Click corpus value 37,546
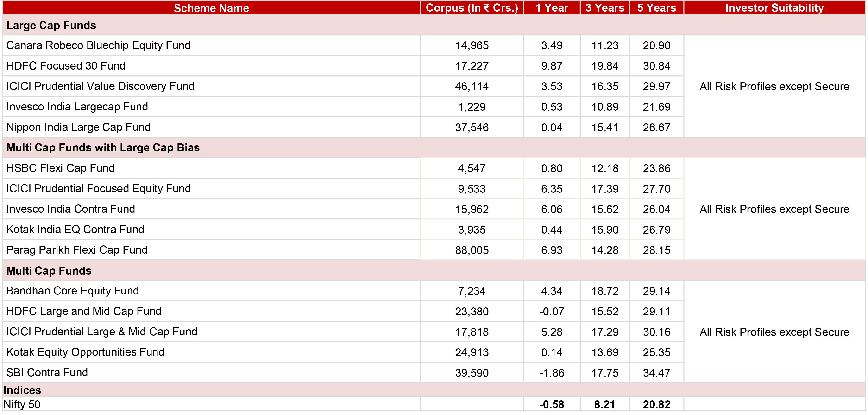 pos(472,128)
